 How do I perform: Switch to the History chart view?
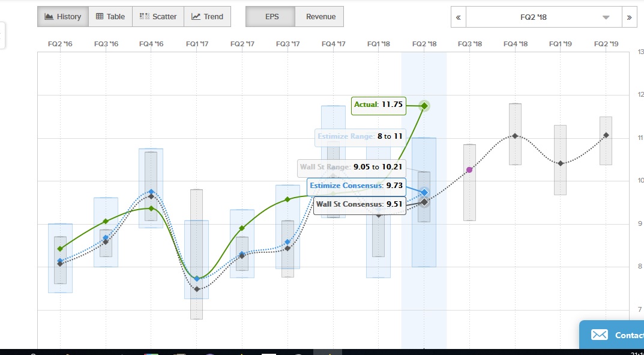pyautogui.click(x=63, y=17)
